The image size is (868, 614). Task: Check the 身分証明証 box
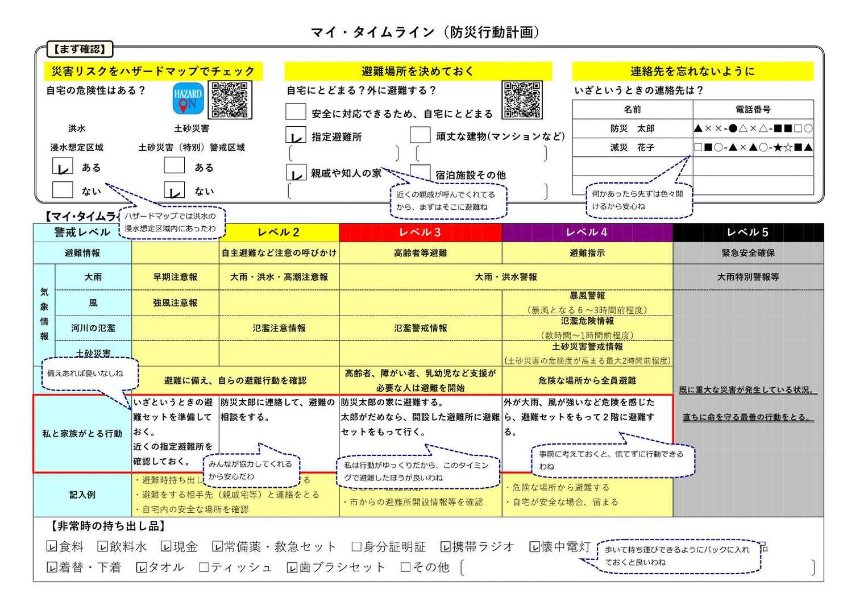pos(356,547)
